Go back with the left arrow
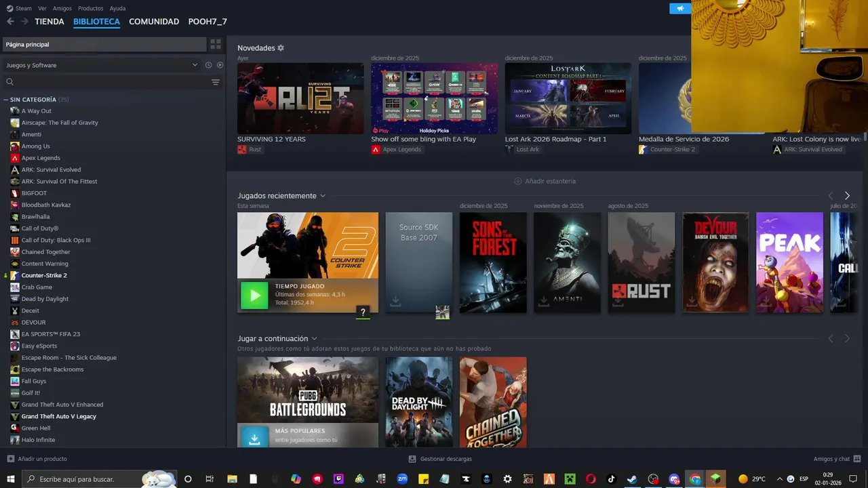Image resolution: width=868 pixels, height=488 pixels. (10, 22)
